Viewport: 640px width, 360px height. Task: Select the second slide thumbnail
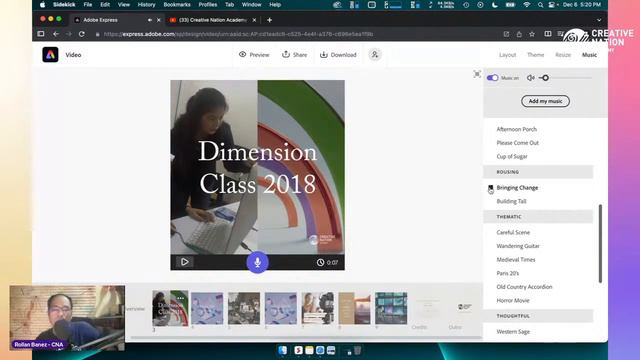tap(207, 308)
